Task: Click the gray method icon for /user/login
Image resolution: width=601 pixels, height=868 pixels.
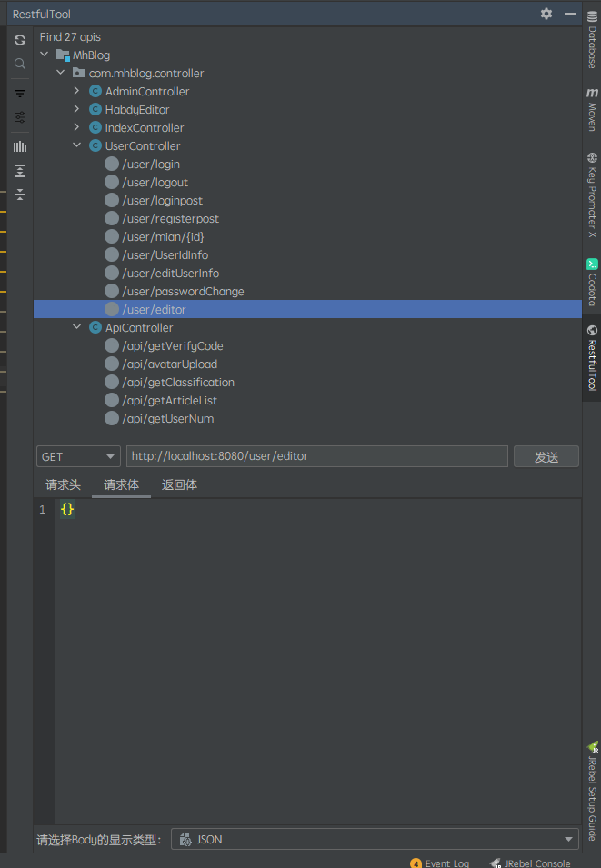Action: pos(112,164)
